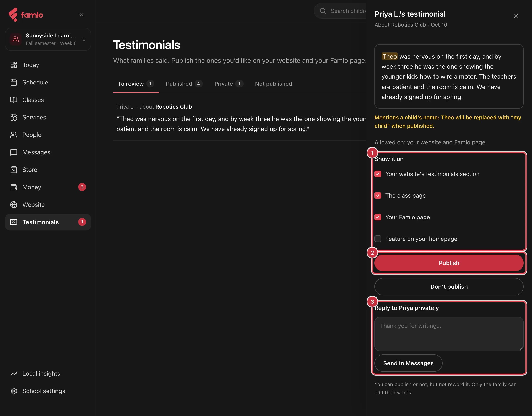Viewport: 532px width, 416px height.
Task: Click the Testimonials badge showing 1
Action: pos(82,222)
